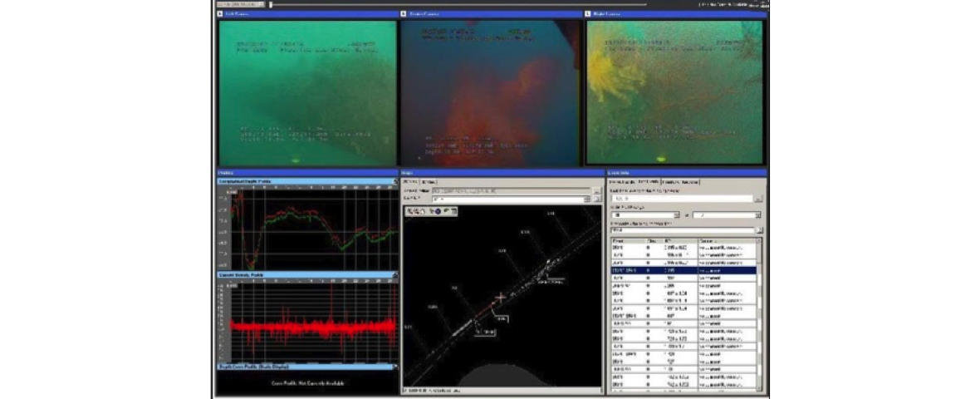The width and height of the screenshot is (980, 399).
Task: Click the last icon in map toolbar
Action: (x=454, y=212)
